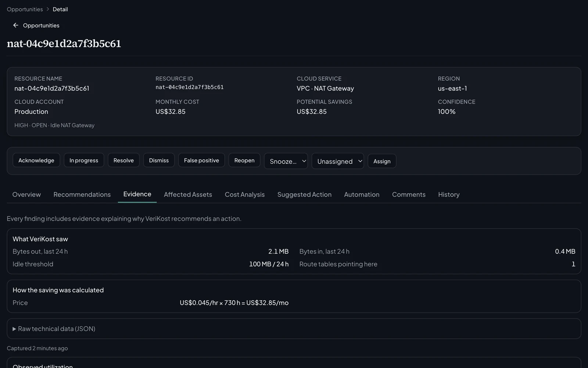Expand Raw technical data (JSON)
The image size is (588, 368).
tap(54, 329)
